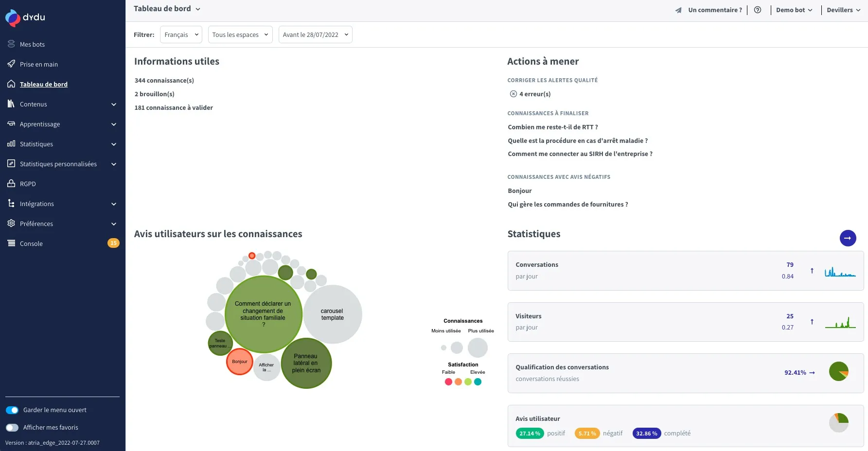Screen dimensions: 868x451
Task: Click the Console badge showing 15
Action: 113,243
